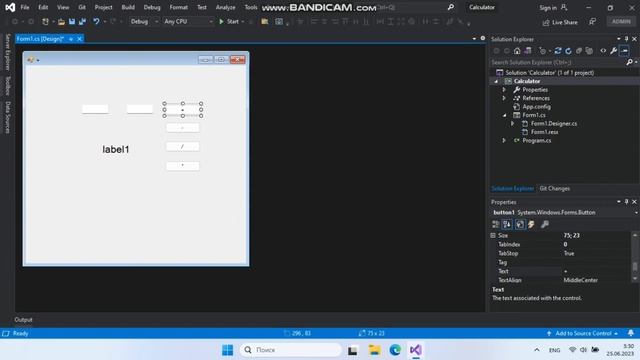
Task: Click Add to Source Control
Action: coord(583,333)
